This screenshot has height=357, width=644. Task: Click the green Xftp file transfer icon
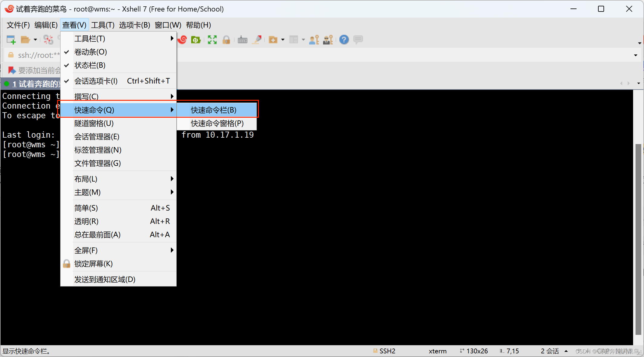point(196,40)
